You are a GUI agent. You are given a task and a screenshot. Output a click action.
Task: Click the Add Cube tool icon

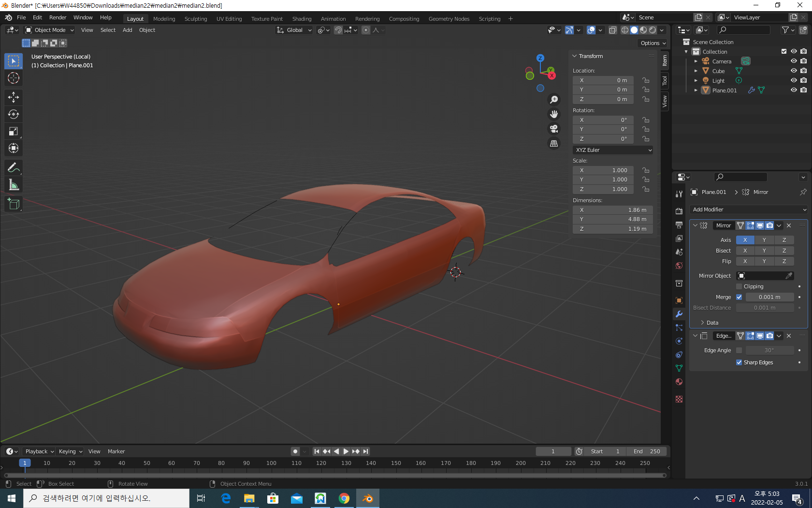[x=14, y=204]
